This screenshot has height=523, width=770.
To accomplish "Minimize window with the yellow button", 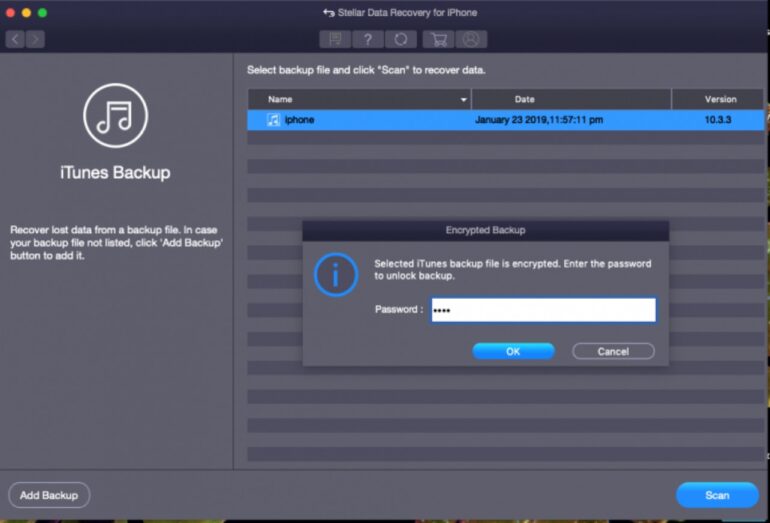I will coord(27,13).
